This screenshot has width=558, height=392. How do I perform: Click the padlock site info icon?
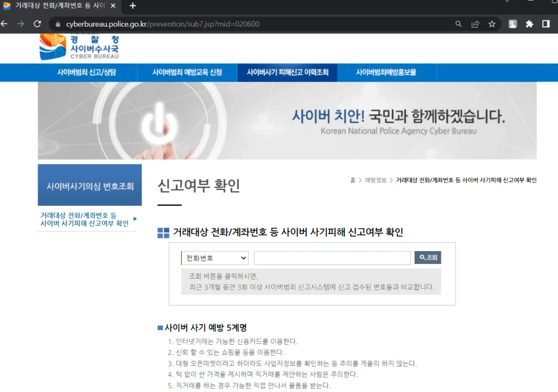(x=58, y=24)
